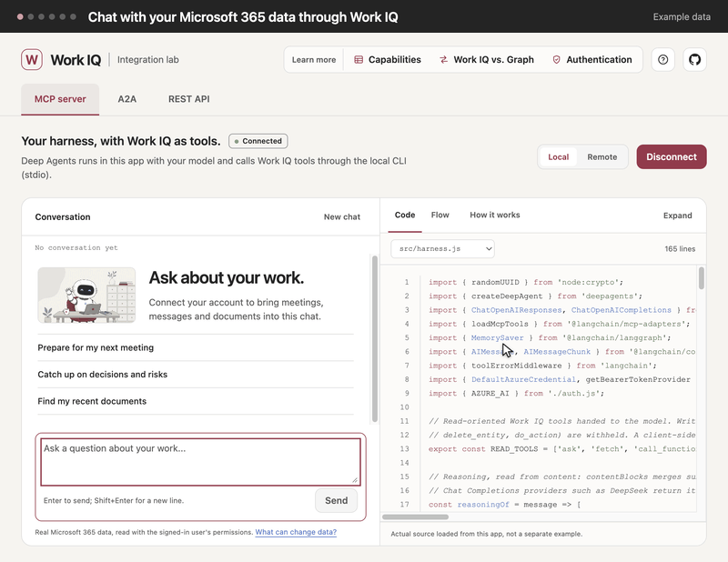This screenshot has width=728, height=562.
Task: Click code line 17 reasoningOf constant
Action: 505,505
